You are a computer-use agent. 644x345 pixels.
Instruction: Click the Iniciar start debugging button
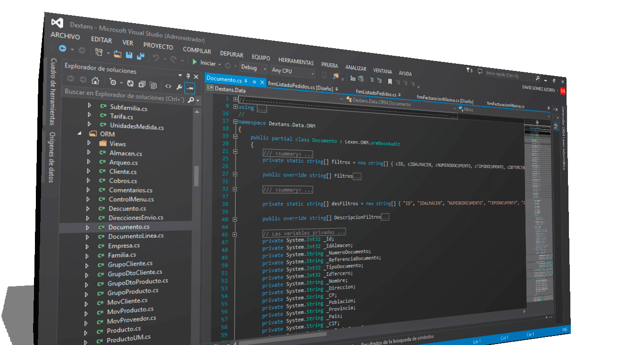[203, 62]
